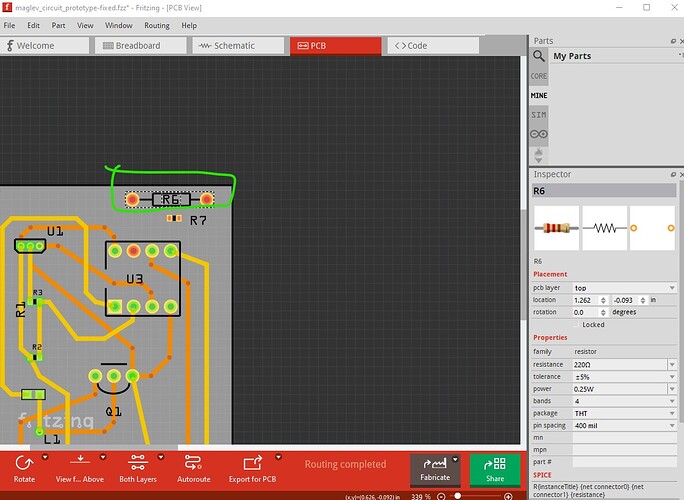Switch to the Breadboard tab
The image size is (684, 500).
click(141, 46)
